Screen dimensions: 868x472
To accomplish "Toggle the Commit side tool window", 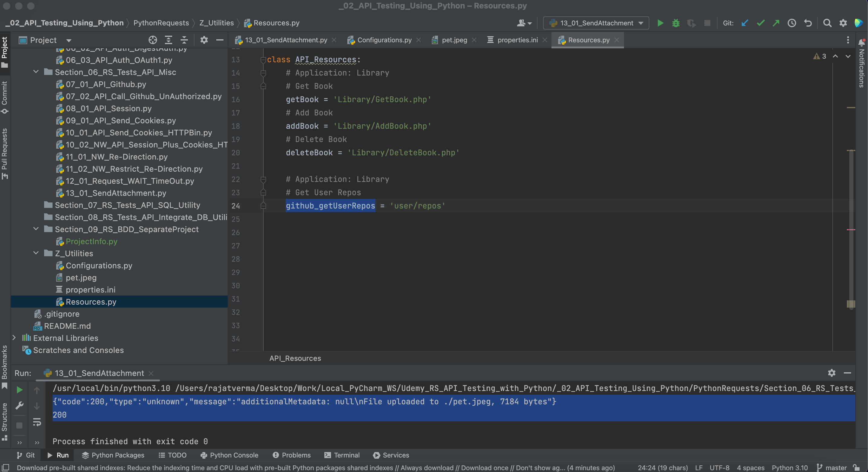I will (x=5, y=97).
